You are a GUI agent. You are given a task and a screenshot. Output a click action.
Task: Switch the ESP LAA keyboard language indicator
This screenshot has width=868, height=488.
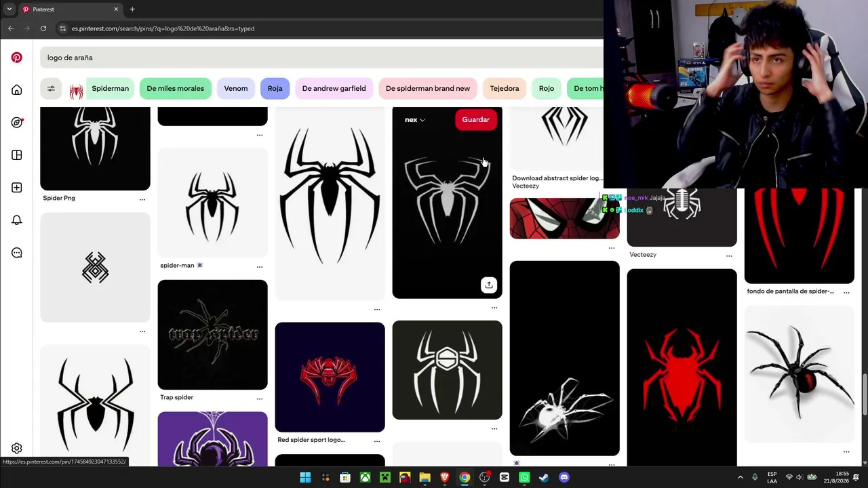(x=772, y=477)
